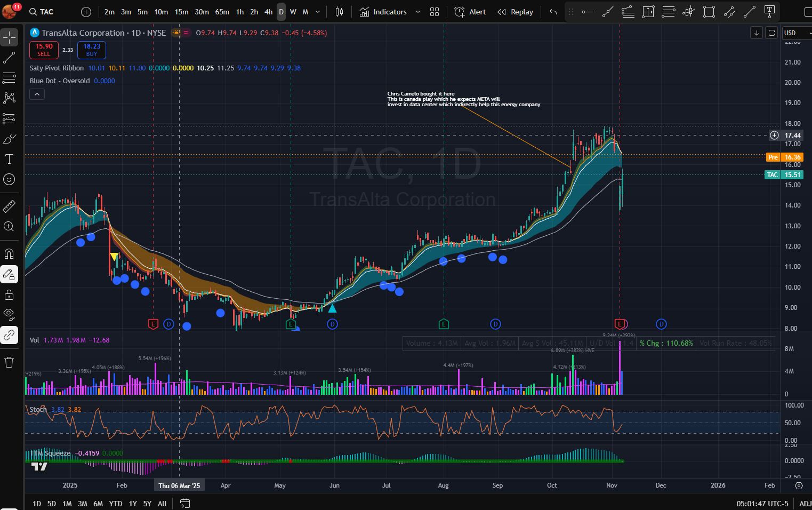Open the user profile avatar menu

pos(9,11)
